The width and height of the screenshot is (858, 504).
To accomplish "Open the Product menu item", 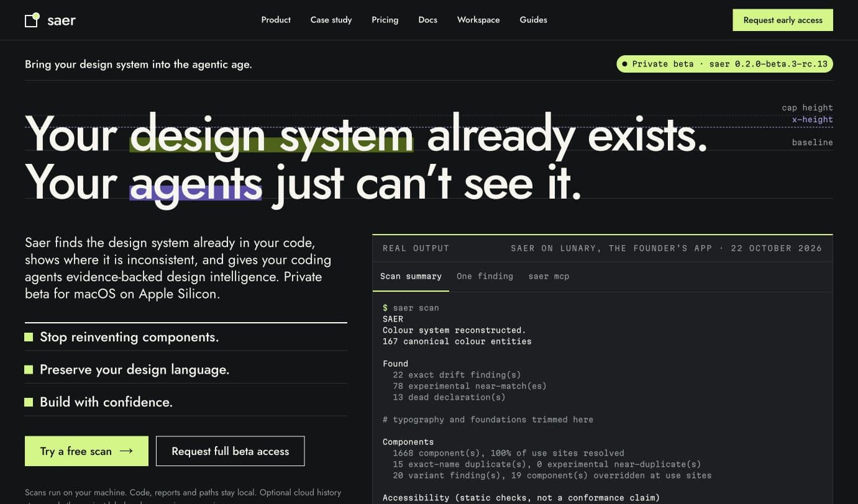I will [x=276, y=20].
